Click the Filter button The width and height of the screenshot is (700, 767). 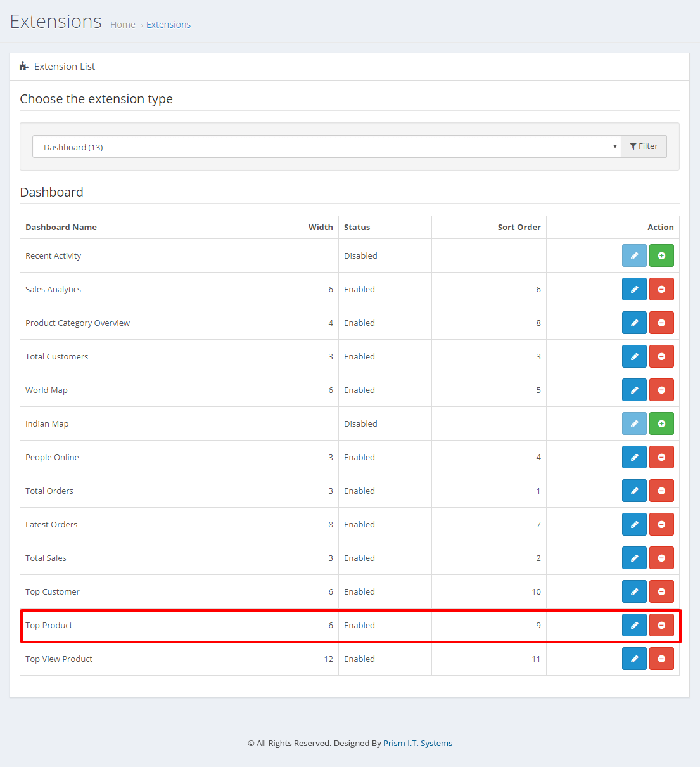[x=644, y=146]
